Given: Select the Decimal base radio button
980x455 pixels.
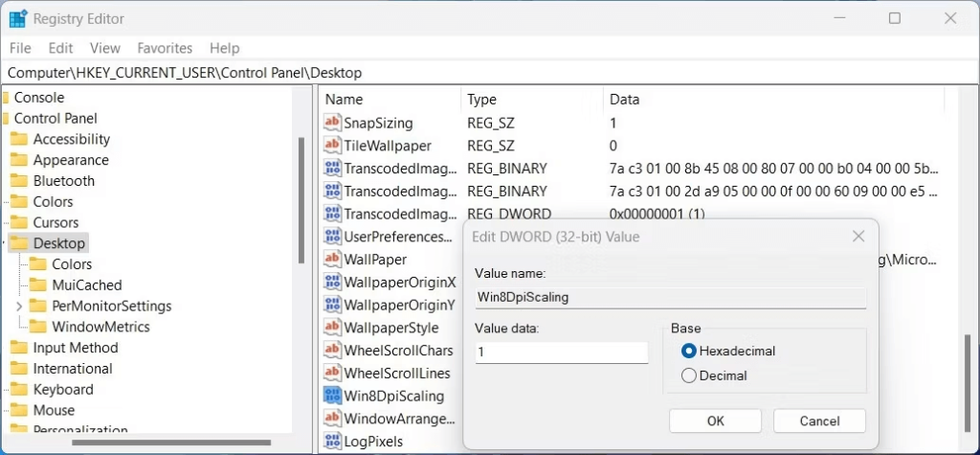Looking at the screenshot, I should 688,376.
